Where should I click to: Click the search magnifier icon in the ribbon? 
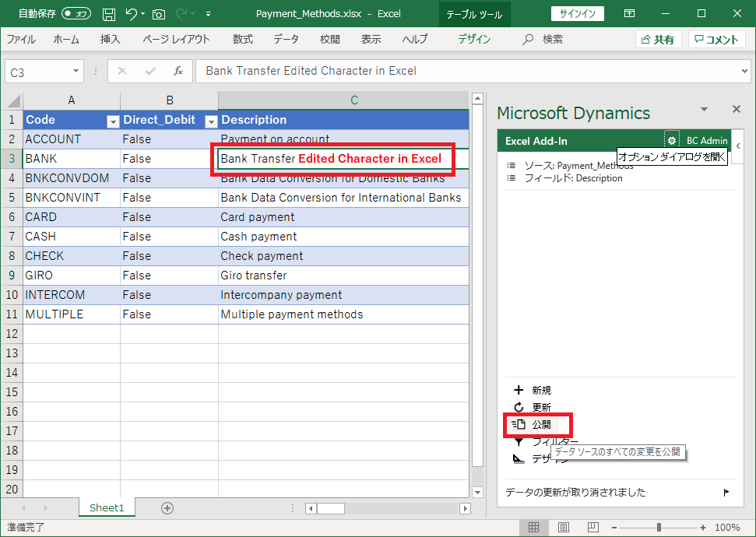pyautogui.click(x=527, y=39)
